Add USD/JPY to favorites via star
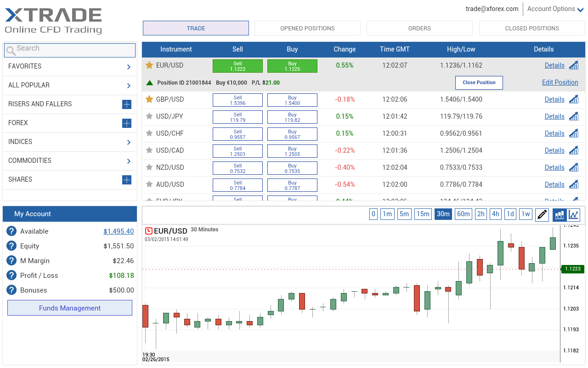Screen dimensions: 588x368 coord(149,116)
